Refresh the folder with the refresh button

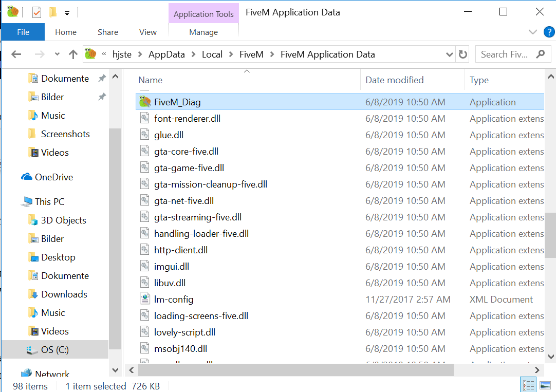pos(463,54)
